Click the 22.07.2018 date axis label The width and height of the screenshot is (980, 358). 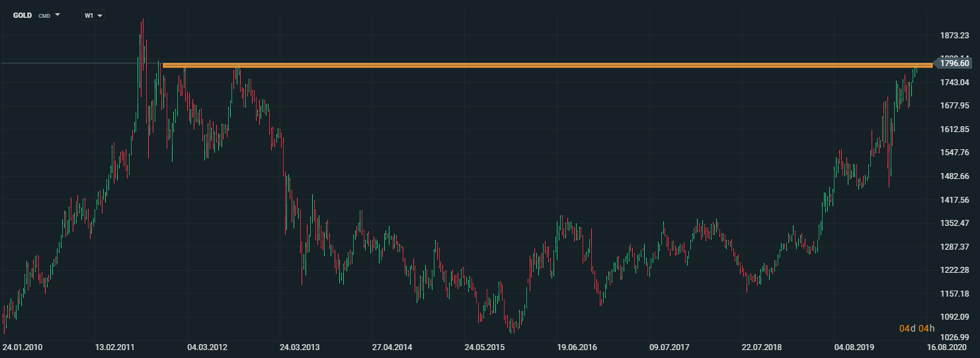tap(762, 346)
